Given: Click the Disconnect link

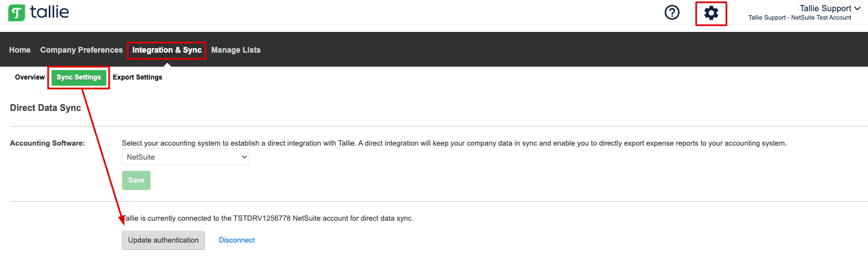Looking at the screenshot, I should coord(237,240).
